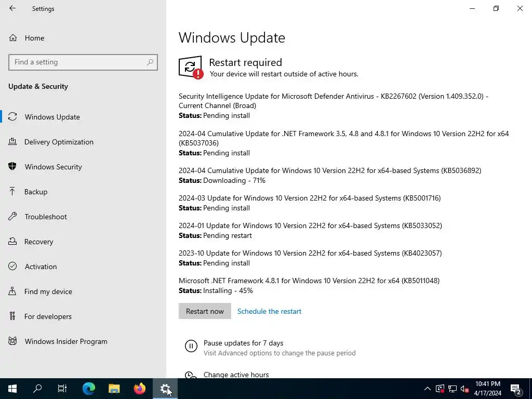532x399 pixels.
Task: Click the Windows Security shield icon
Action: coord(12,167)
